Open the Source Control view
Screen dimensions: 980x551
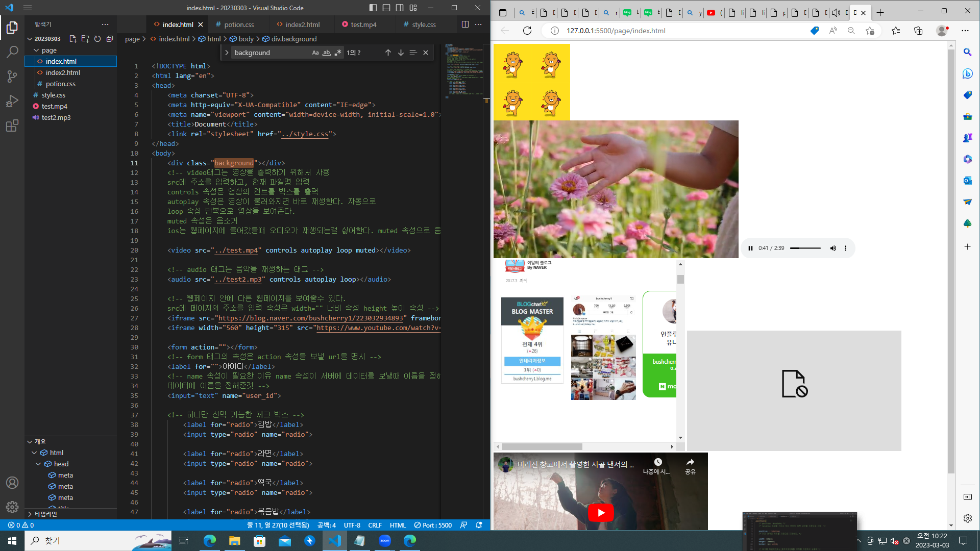pos(12,77)
